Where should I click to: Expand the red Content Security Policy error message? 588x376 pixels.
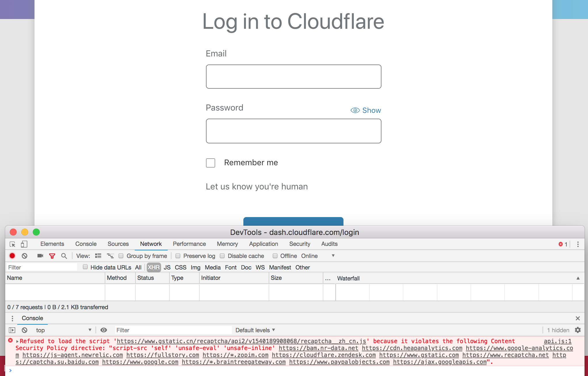pos(17,341)
